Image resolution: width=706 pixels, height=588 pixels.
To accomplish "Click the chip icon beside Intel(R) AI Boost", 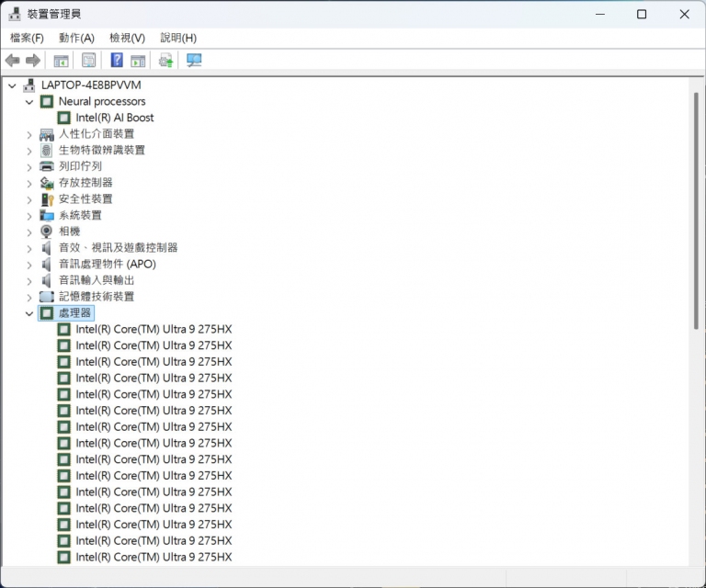I will (x=64, y=118).
